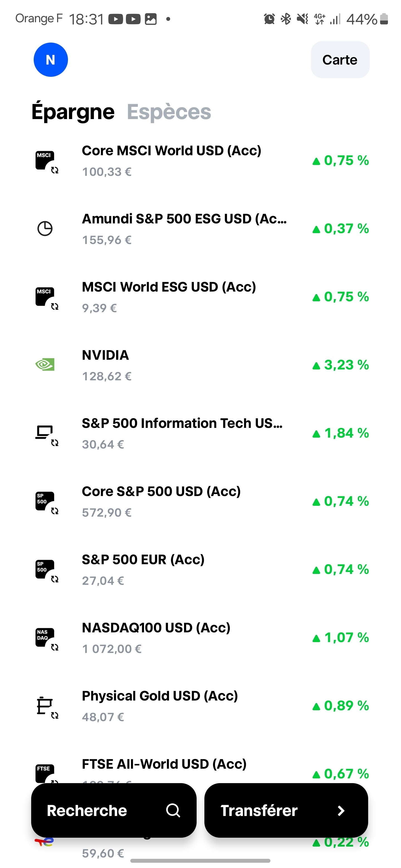This screenshot has height=868, width=401.
Task: Tap the NASDAQ100 badge icon
Action: (45, 638)
